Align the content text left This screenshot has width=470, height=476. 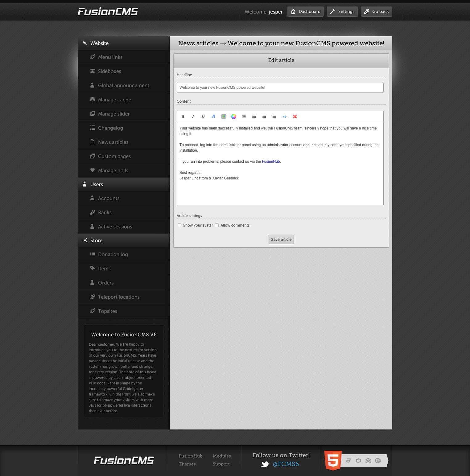click(254, 117)
